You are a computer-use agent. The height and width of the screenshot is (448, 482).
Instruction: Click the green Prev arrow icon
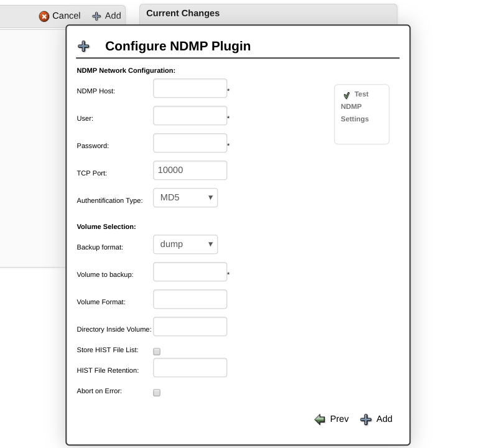pos(320,419)
